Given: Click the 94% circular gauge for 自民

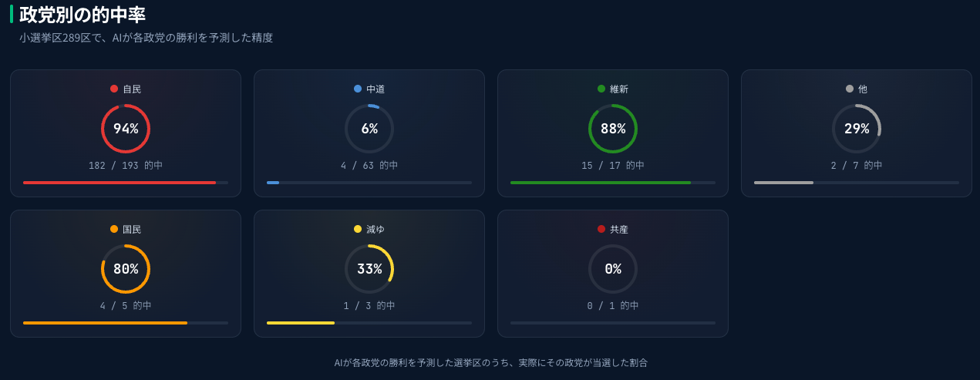Looking at the screenshot, I should click(126, 129).
